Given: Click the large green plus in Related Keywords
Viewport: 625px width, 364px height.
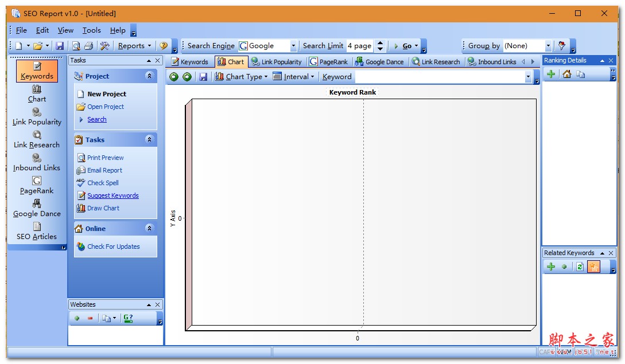Looking at the screenshot, I should point(551,267).
